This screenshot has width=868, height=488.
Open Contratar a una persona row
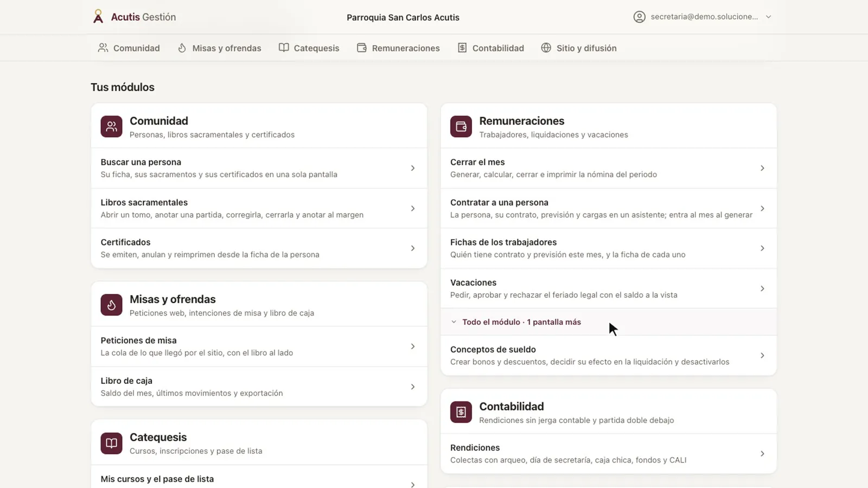tap(608, 208)
